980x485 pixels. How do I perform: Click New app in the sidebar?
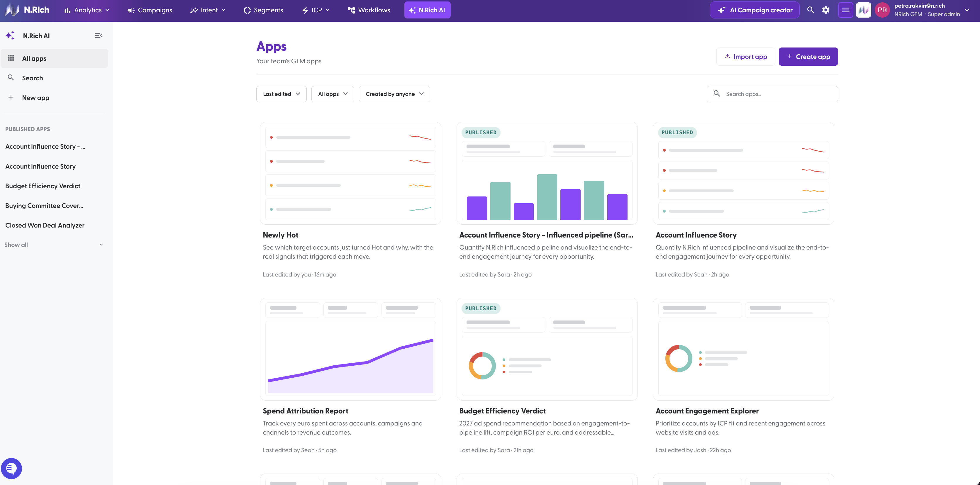coord(55,98)
